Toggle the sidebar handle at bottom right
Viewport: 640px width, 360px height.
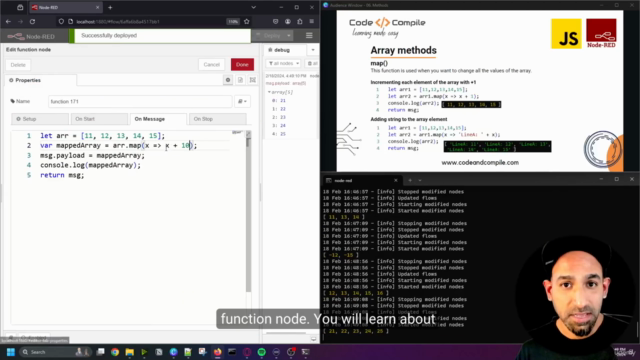(313, 339)
